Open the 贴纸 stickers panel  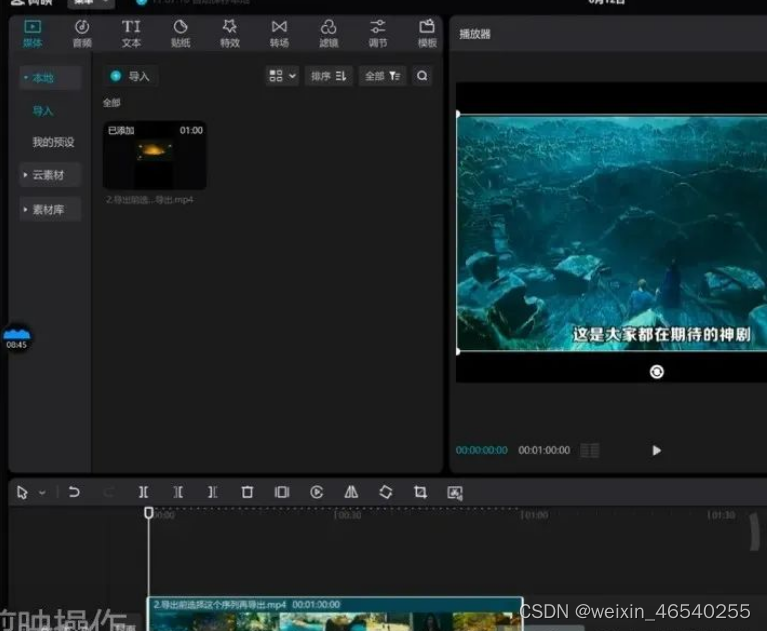180,33
